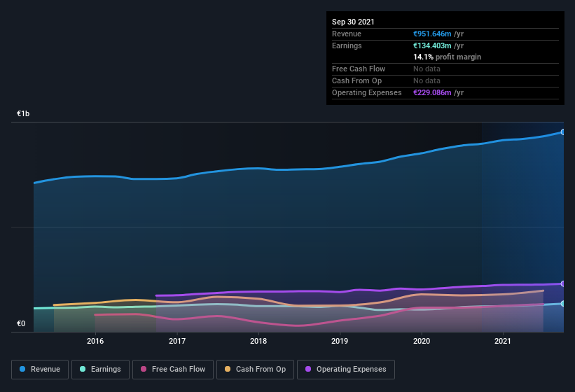The image size is (575, 392).
Task: Click the 2016 x-axis label
Action: coord(95,341)
